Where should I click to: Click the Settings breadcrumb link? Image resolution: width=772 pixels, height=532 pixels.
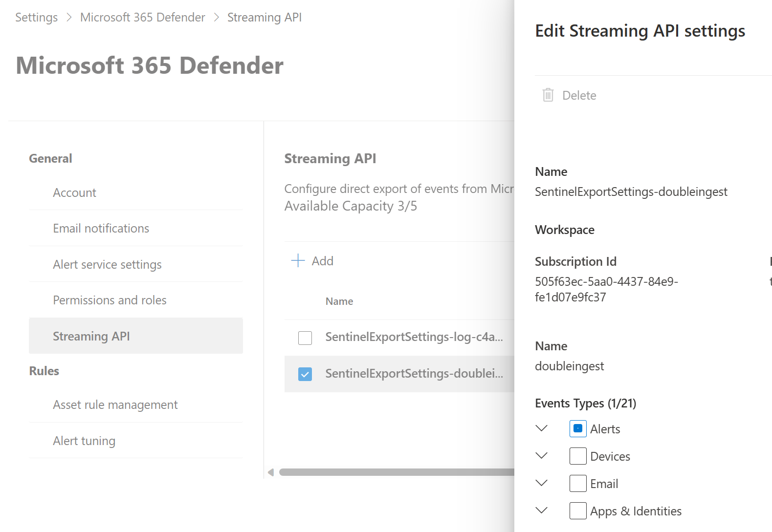click(x=36, y=18)
